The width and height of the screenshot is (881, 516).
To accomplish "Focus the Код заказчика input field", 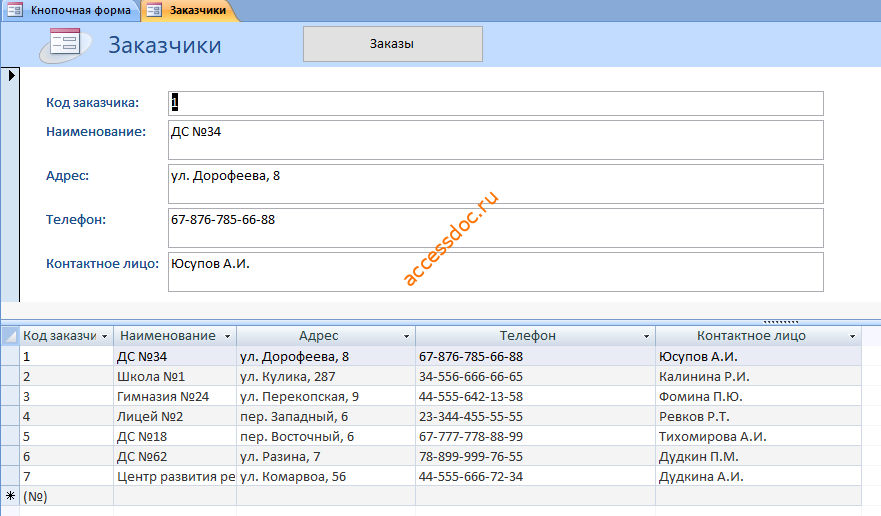I will click(x=496, y=103).
